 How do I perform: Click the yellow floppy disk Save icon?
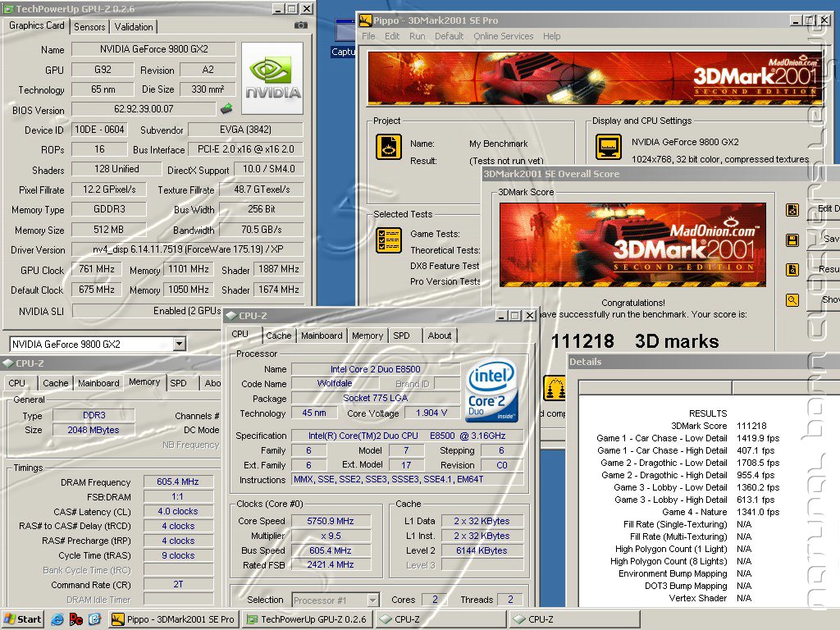point(792,240)
